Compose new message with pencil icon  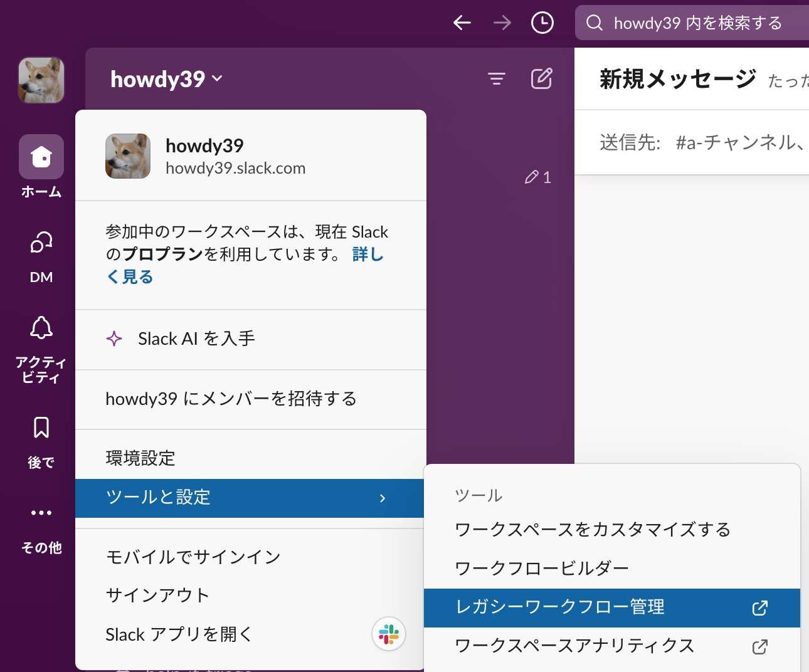pyautogui.click(x=542, y=79)
